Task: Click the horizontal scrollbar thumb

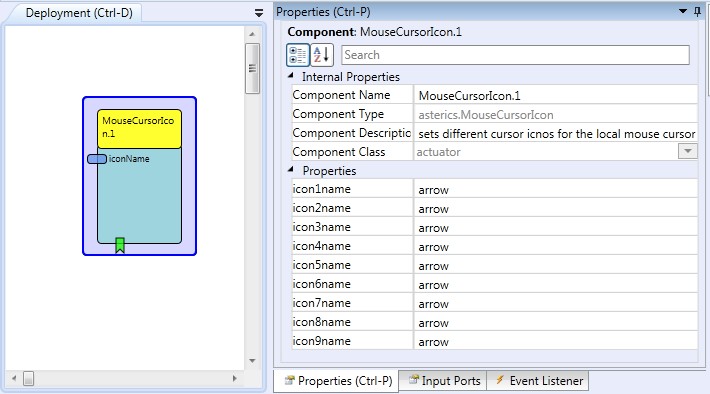Action: pyautogui.click(x=29, y=378)
